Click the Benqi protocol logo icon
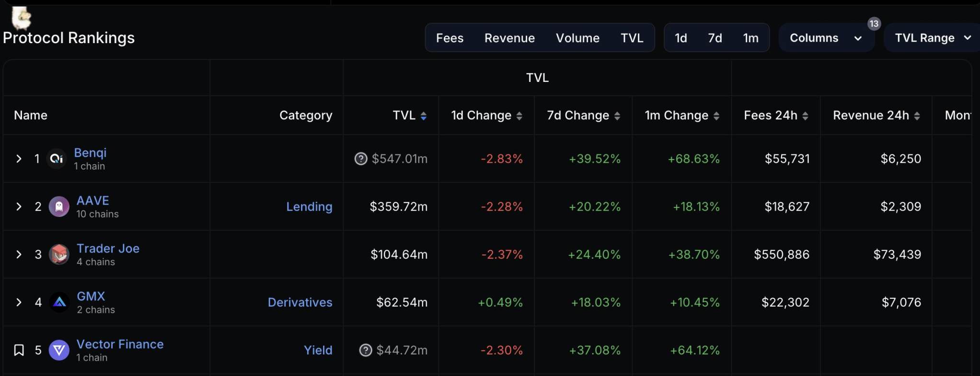The width and height of the screenshot is (980, 376). tap(57, 159)
